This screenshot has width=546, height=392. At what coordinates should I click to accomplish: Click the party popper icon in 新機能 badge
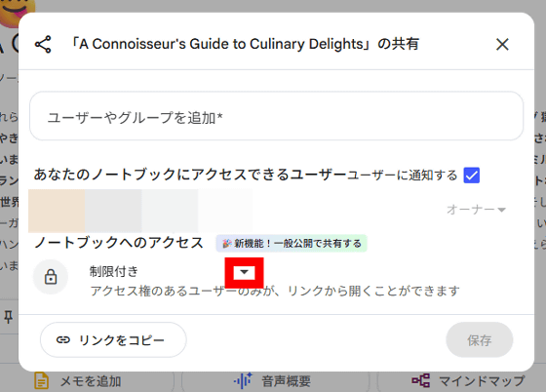226,244
